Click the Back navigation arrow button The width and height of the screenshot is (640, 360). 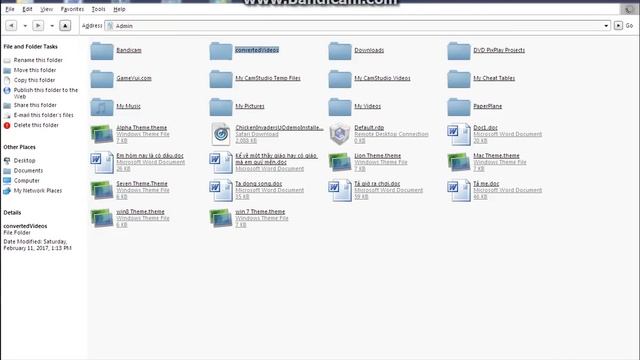[11, 26]
